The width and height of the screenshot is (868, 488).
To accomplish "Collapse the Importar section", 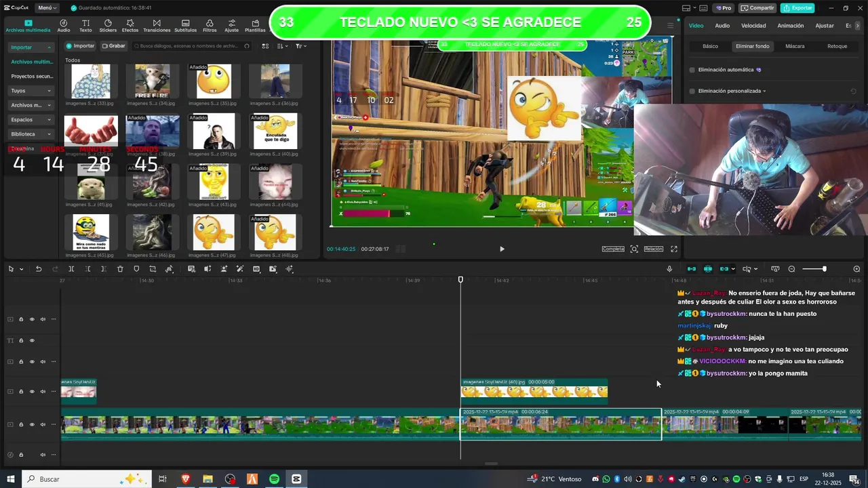I will [x=31, y=47].
